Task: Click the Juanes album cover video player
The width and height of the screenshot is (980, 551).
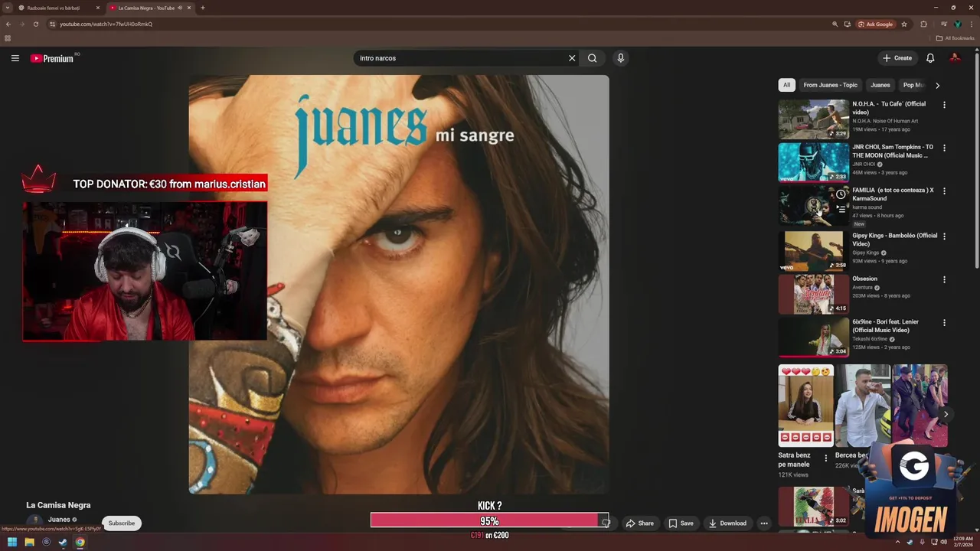Action: click(x=399, y=284)
